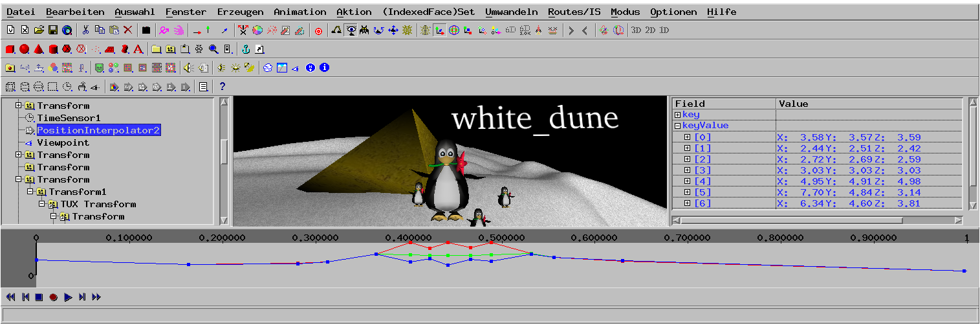The height and width of the screenshot is (327, 980).
Task: Open help with the question mark icon
Action: click(x=222, y=86)
